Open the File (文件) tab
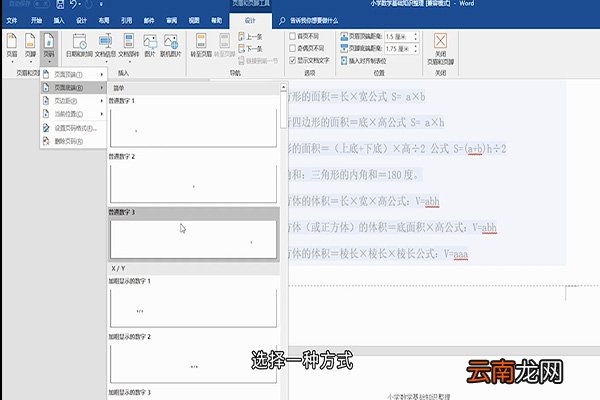This screenshot has width=600, height=400. click(x=12, y=21)
